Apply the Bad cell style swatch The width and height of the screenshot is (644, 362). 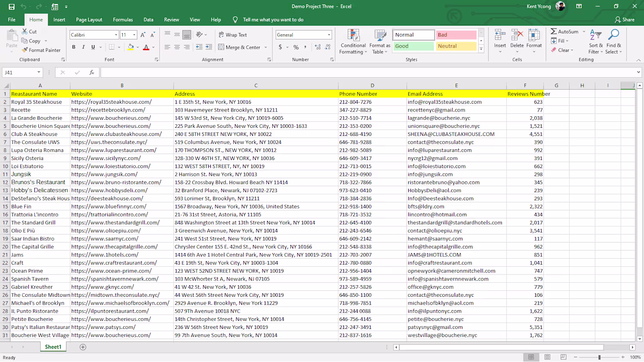coord(456,35)
